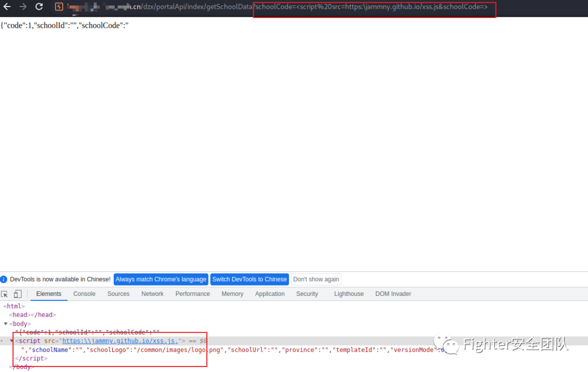This screenshot has width=588, height=372.
Task: Click the browser back arrow
Action: 7,7
